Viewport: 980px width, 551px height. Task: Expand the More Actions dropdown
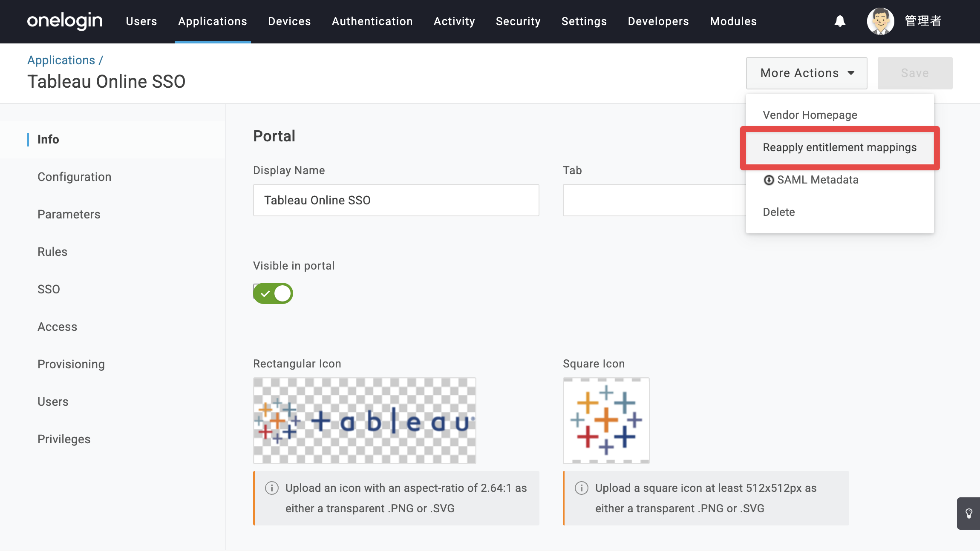[807, 73]
